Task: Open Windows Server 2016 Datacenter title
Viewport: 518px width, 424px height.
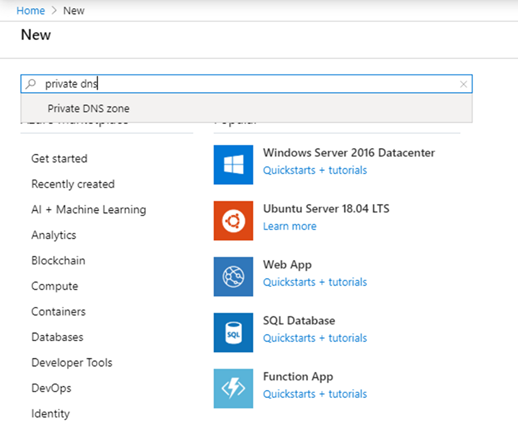Action: (x=349, y=153)
